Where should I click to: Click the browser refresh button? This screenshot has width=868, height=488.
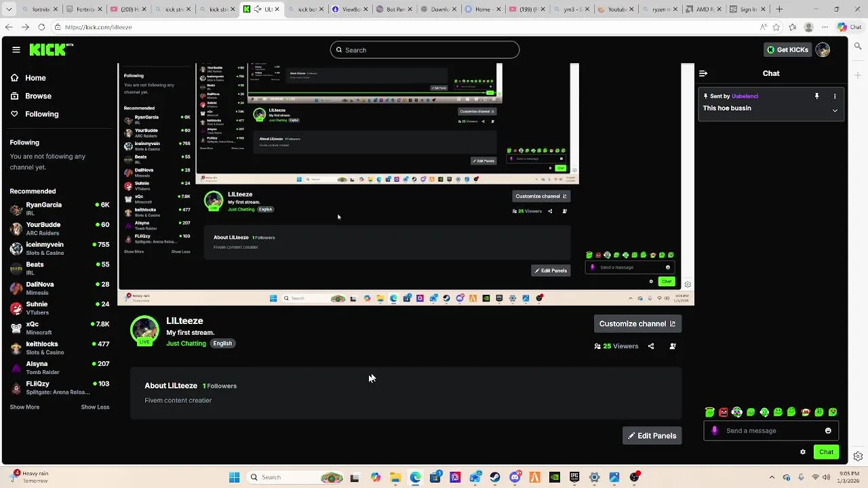pos(41,27)
